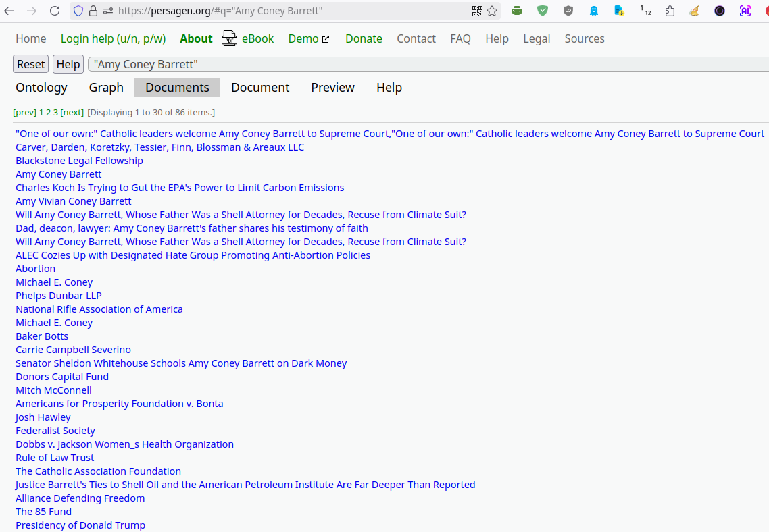
Task: Open the purple AI extension
Action: [x=745, y=11]
